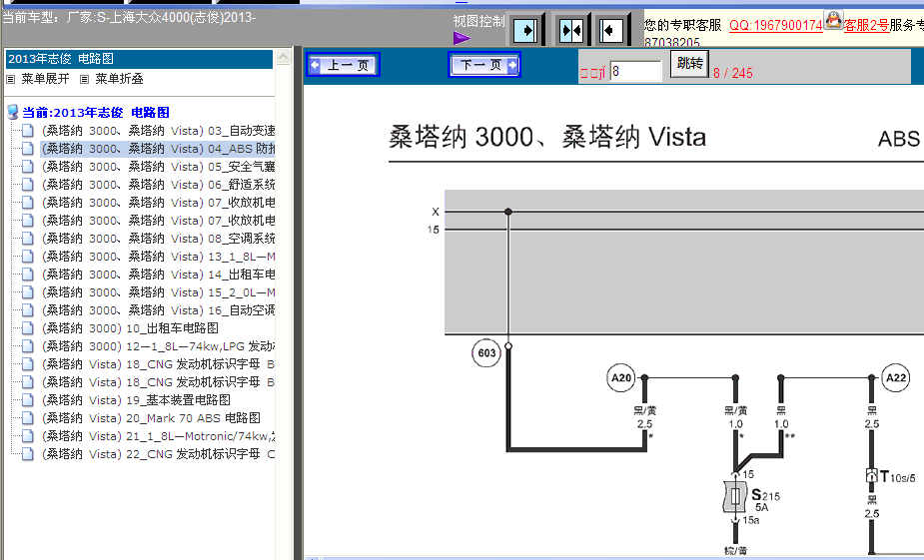924x560 pixels.
Task: Open tree item 08_空调系统
Action: coord(158,239)
